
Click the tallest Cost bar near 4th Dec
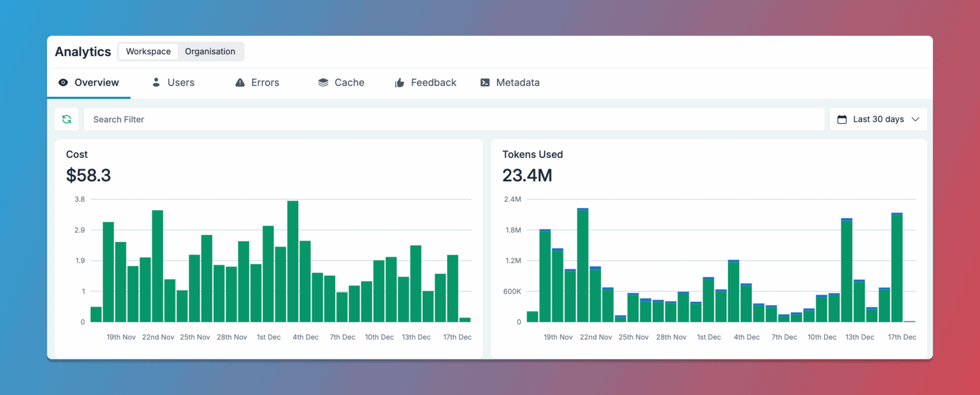[x=293, y=261]
